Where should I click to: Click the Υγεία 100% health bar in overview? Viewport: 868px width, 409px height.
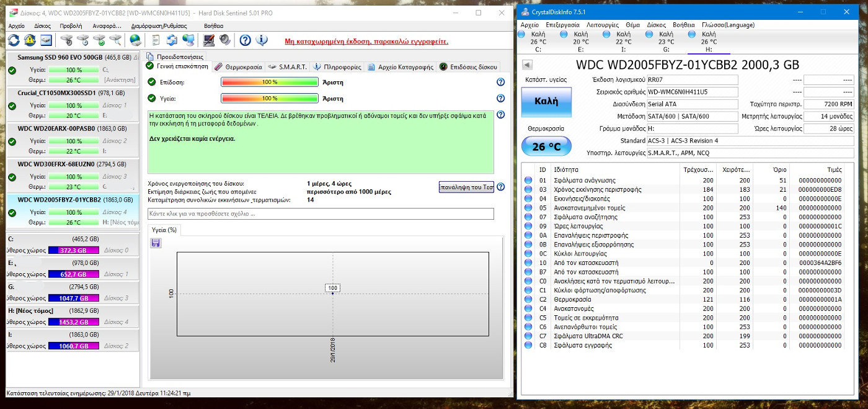point(270,98)
